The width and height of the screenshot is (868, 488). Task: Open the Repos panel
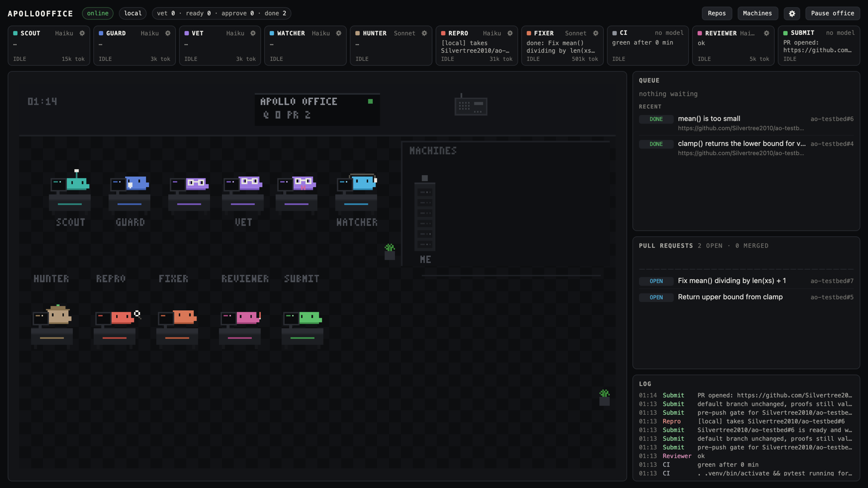point(717,14)
